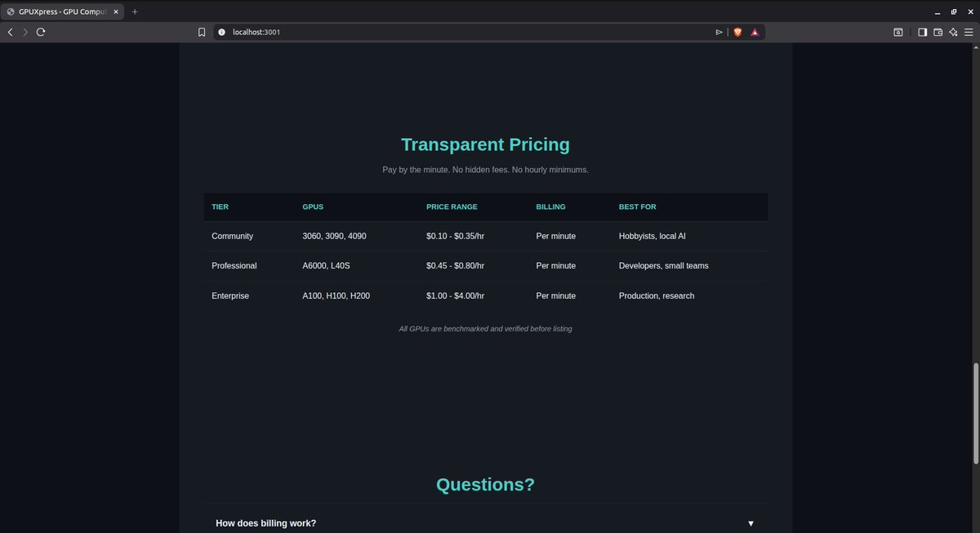Click the Questions? heading
This screenshot has width=980, height=533.
(485, 484)
